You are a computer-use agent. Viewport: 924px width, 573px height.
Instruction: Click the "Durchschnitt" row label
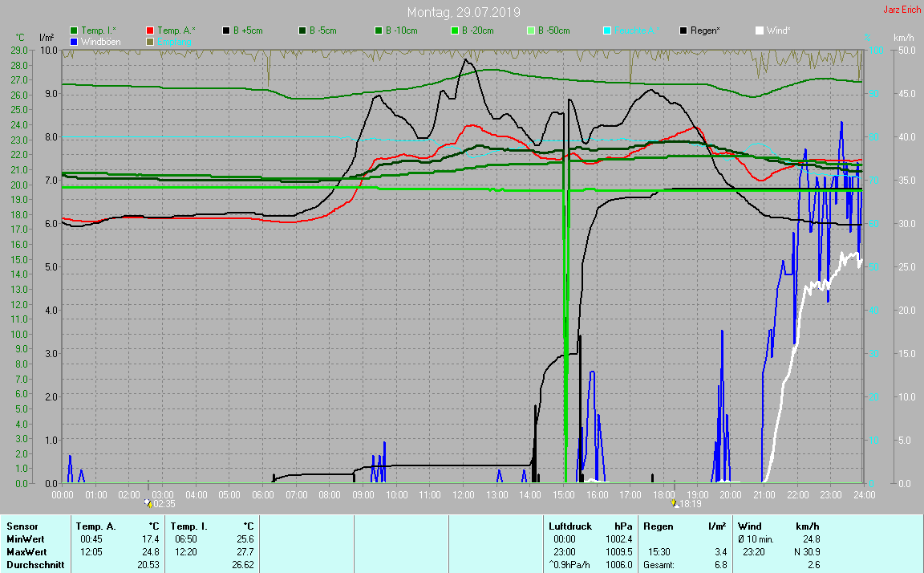pyautogui.click(x=35, y=565)
